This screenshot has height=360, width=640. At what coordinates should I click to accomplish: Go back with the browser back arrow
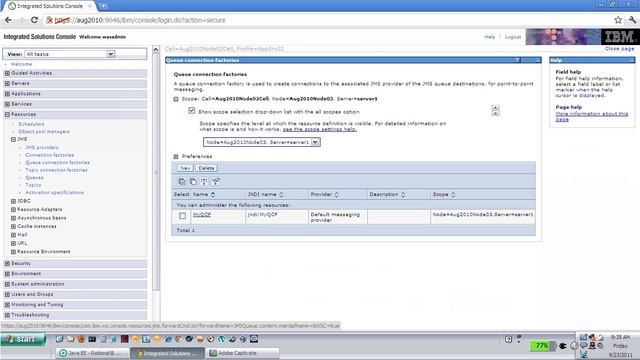pyautogui.click(x=8, y=20)
